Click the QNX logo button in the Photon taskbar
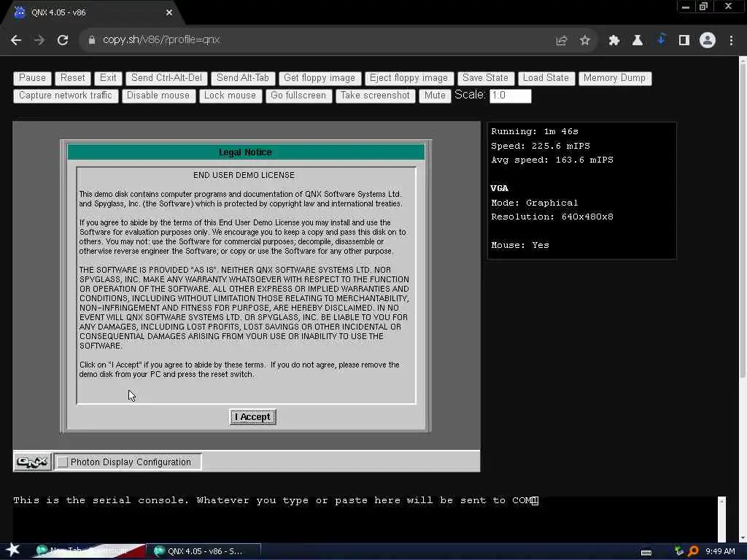 click(32, 462)
